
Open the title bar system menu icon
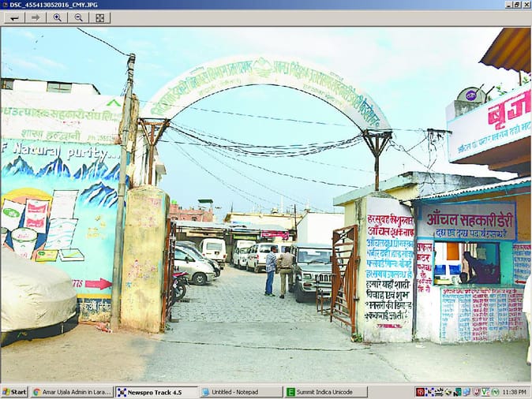[x=5, y=5]
